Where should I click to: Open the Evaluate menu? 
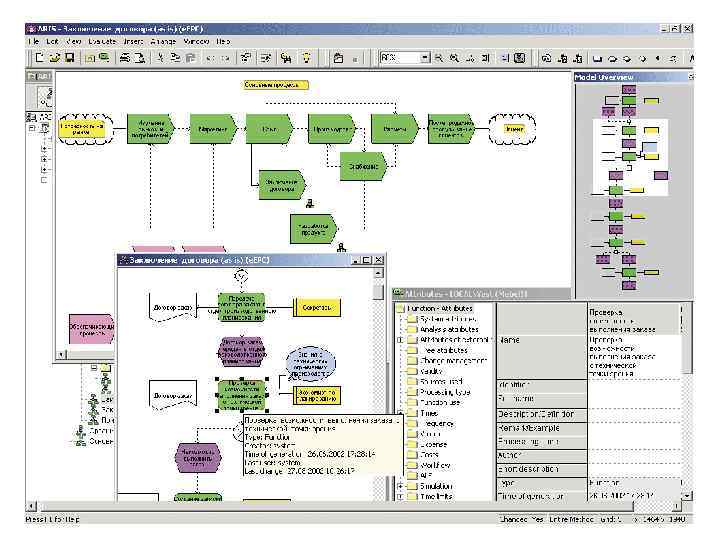[102, 41]
